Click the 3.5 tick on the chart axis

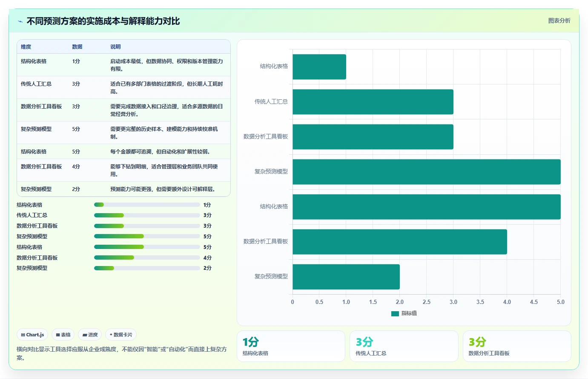480,302
